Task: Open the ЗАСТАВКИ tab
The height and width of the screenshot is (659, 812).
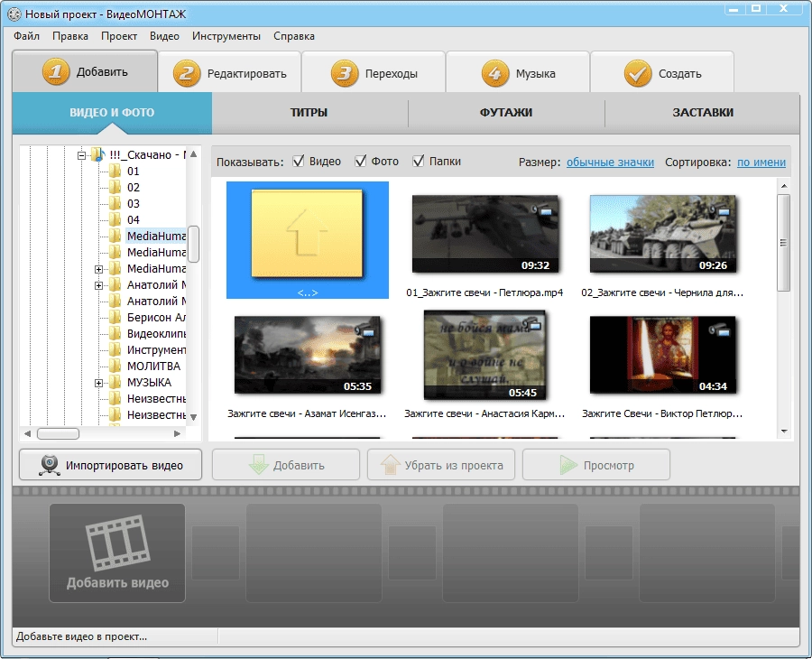Action: point(703,113)
